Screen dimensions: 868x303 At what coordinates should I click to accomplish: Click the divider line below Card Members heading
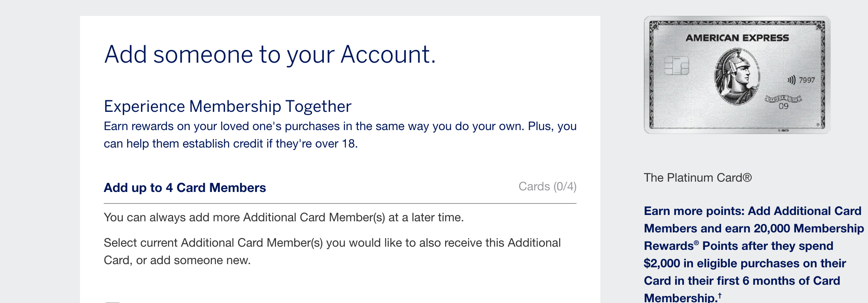[x=340, y=203]
